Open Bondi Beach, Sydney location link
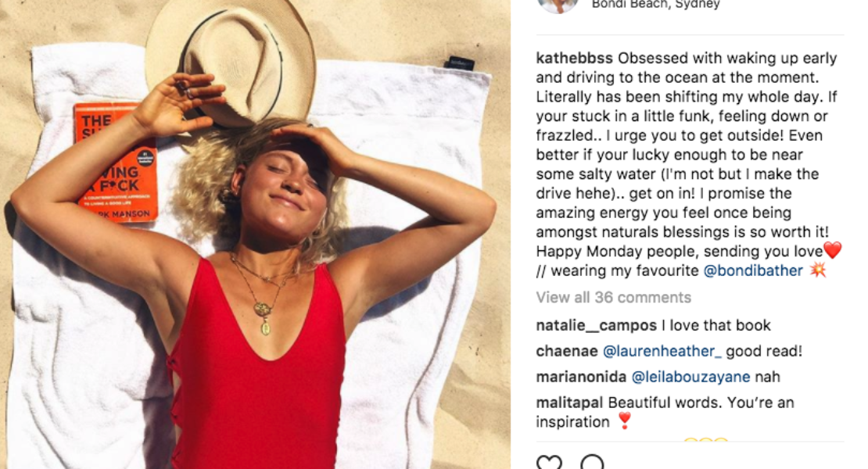Image resolution: width=868 pixels, height=469 pixels. point(656,5)
